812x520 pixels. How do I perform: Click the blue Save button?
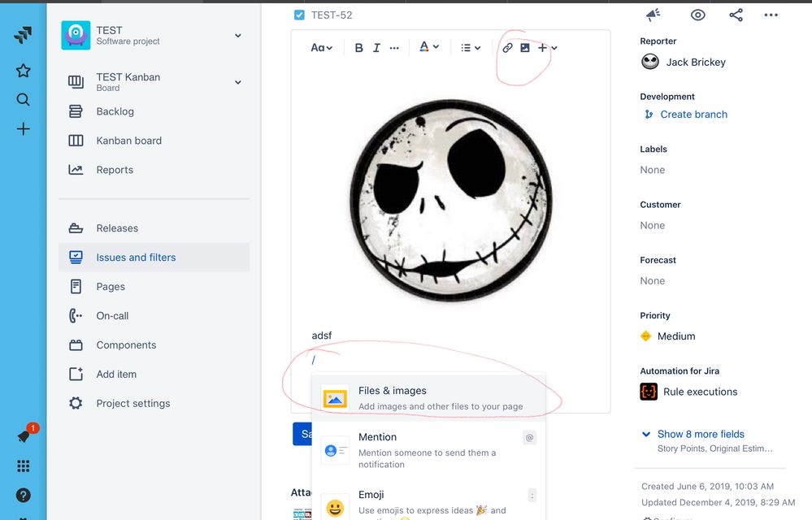(302, 434)
